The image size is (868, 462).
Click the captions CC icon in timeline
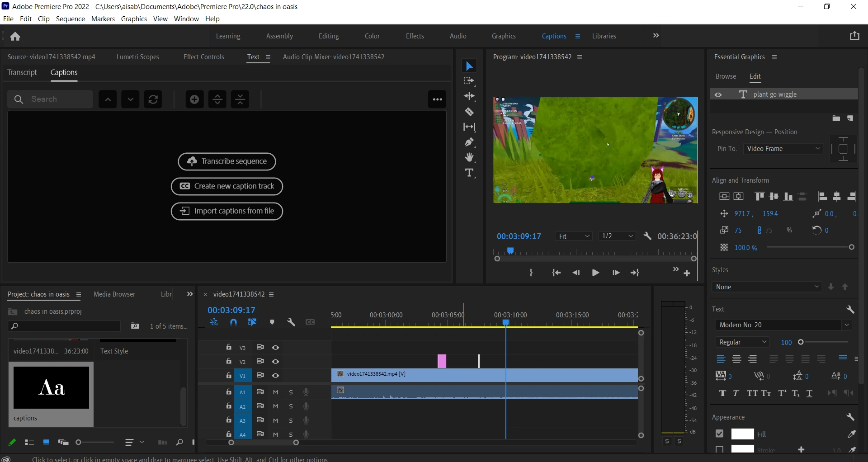pyautogui.click(x=311, y=322)
